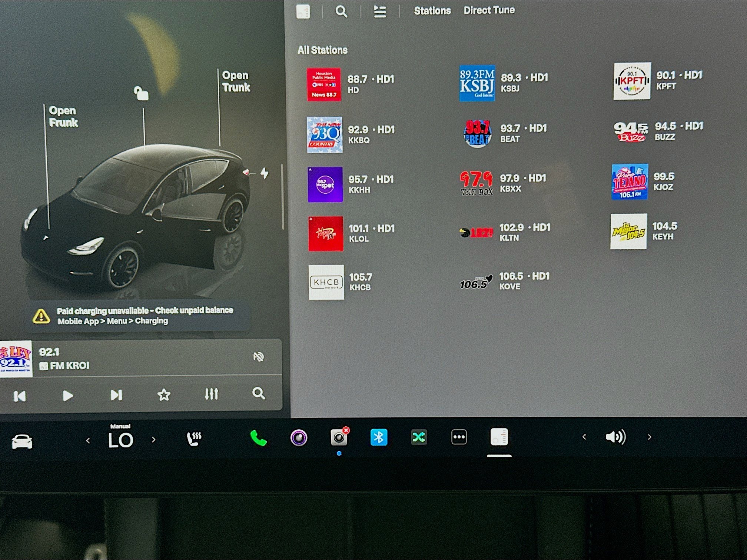
Task: Play 97.9 KBXX The Box
Action: [x=503, y=183]
